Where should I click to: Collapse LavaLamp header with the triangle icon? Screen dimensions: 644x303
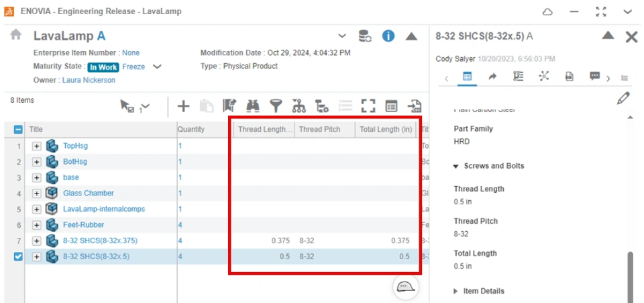point(411,36)
